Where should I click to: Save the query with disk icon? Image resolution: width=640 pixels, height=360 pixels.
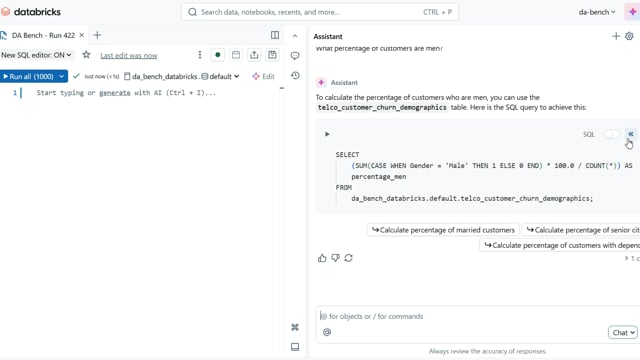pyautogui.click(x=272, y=55)
